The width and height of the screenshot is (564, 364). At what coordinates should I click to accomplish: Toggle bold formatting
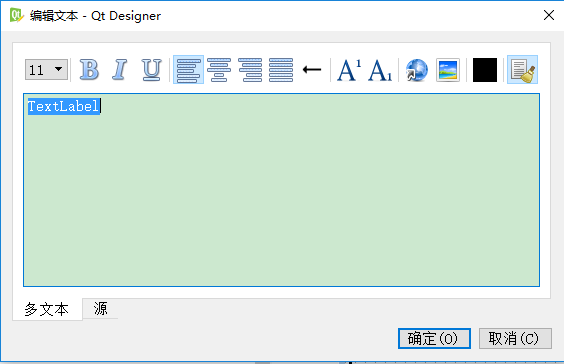click(x=89, y=69)
